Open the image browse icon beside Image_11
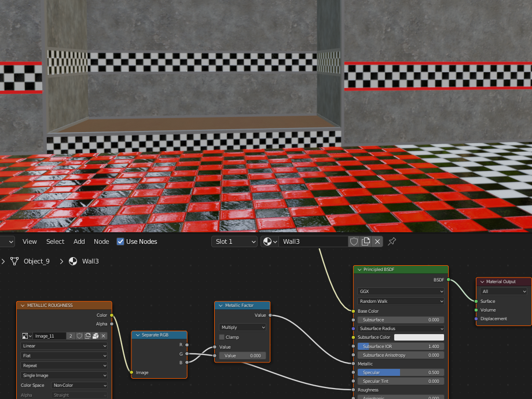532x399 pixels. click(x=27, y=336)
